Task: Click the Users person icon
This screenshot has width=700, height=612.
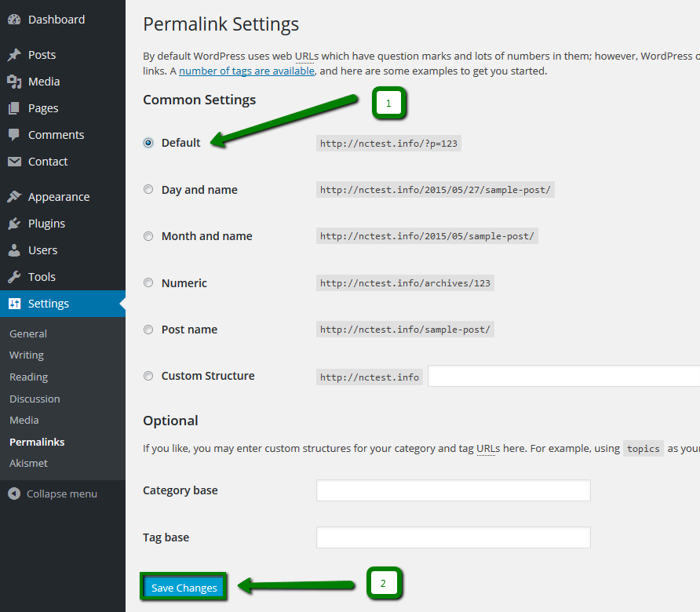Action: tap(14, 250)
